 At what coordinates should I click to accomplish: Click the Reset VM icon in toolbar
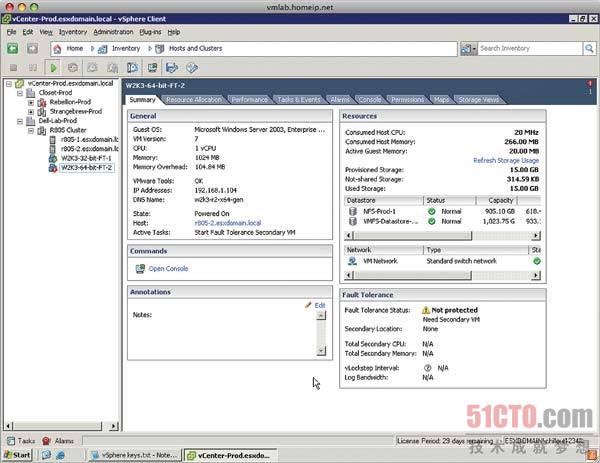73,68
